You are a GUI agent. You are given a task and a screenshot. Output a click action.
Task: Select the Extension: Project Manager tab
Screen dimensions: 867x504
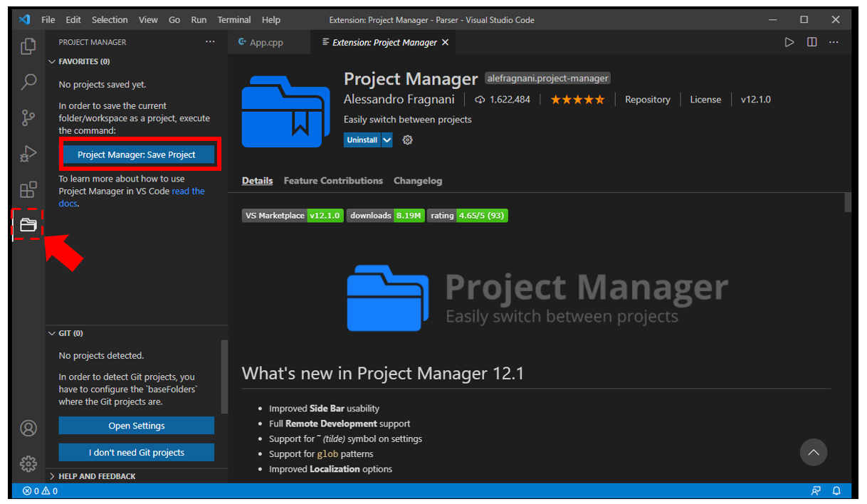coord(383,43)
